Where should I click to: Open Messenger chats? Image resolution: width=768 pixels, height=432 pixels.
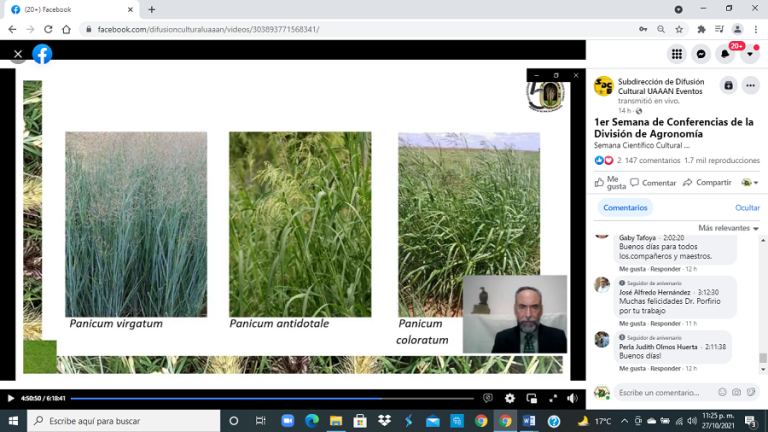702,54
